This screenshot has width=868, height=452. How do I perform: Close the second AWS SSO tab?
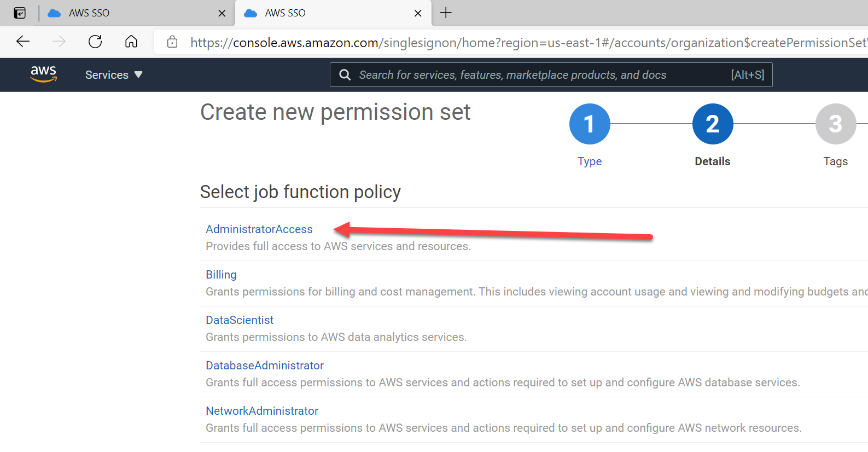(418, 13)
